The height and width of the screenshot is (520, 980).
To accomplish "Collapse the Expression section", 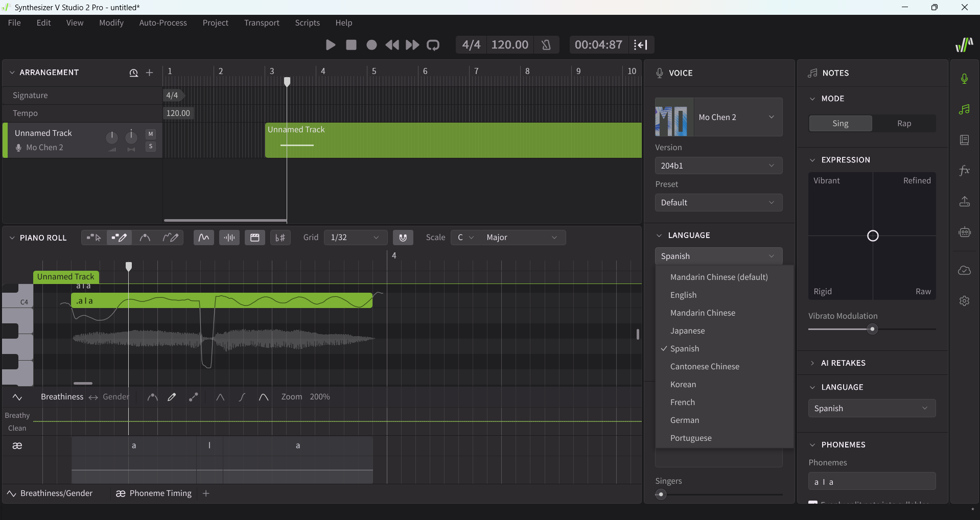I will coord(812,160).
